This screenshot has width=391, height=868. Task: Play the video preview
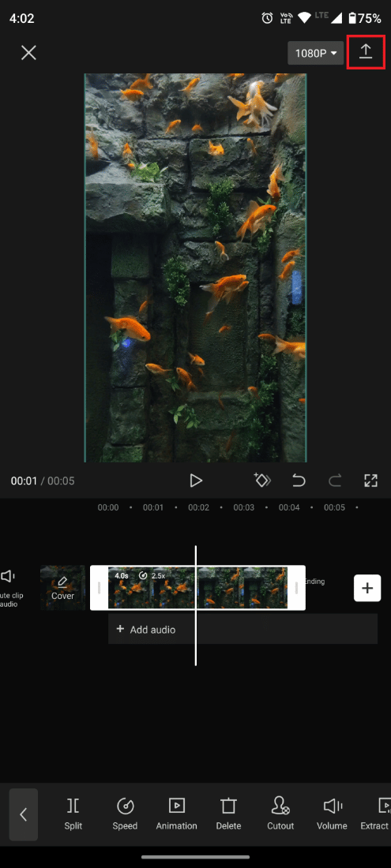click(196, 481)
